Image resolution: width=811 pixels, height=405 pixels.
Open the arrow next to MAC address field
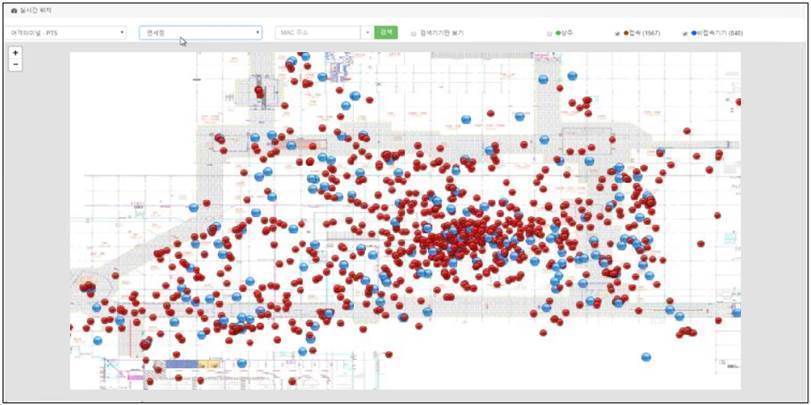coord(367,33)
